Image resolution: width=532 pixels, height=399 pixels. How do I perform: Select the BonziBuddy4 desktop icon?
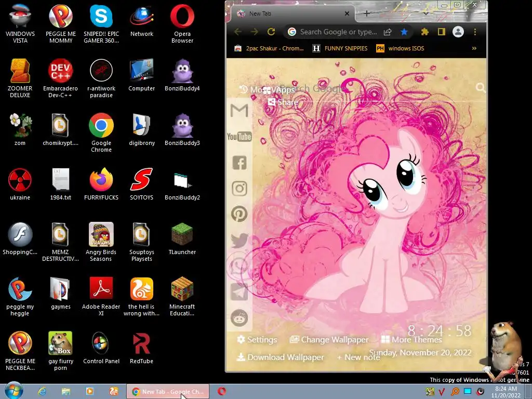click(x=182, y=75)
